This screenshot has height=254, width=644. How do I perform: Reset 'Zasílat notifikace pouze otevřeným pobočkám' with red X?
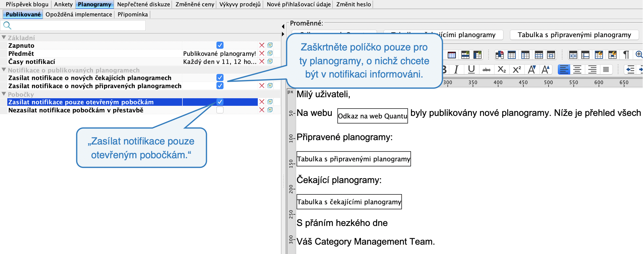(262, 102)
